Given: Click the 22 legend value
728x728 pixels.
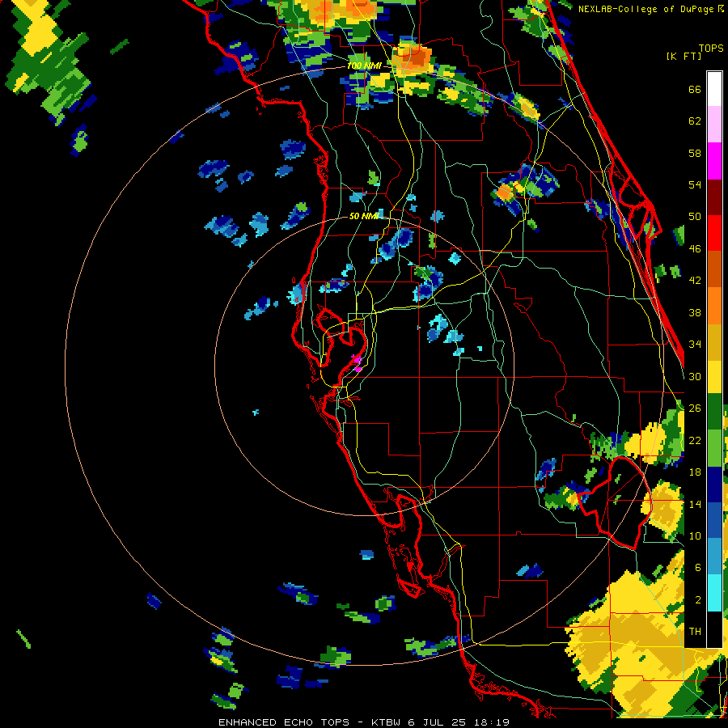Looking at the screenshot, I should (695, 440).
